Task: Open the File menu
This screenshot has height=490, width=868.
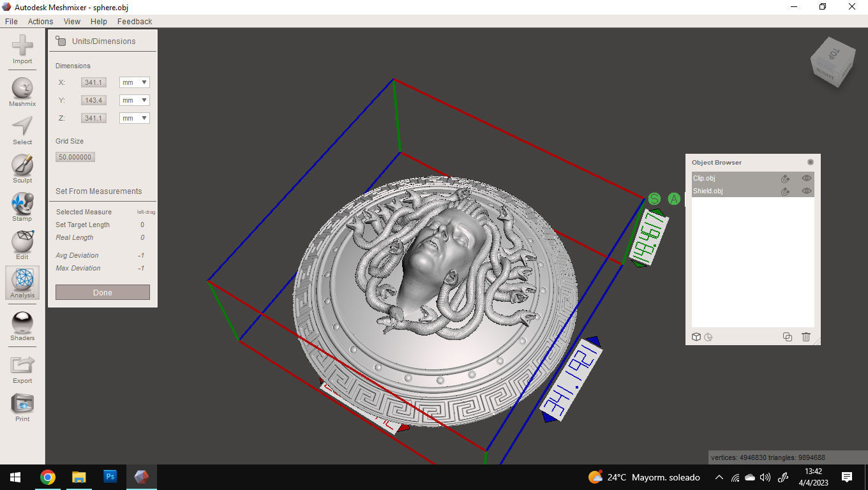Action: point(11,21)
